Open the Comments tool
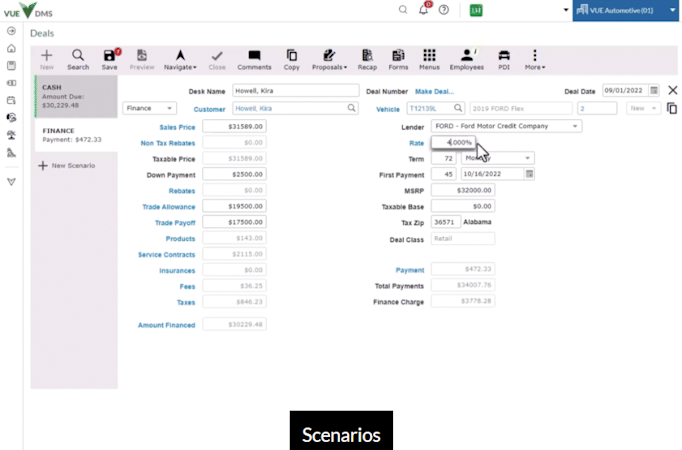682x450 pixels. pyautogui.click(x=254, y=60)
